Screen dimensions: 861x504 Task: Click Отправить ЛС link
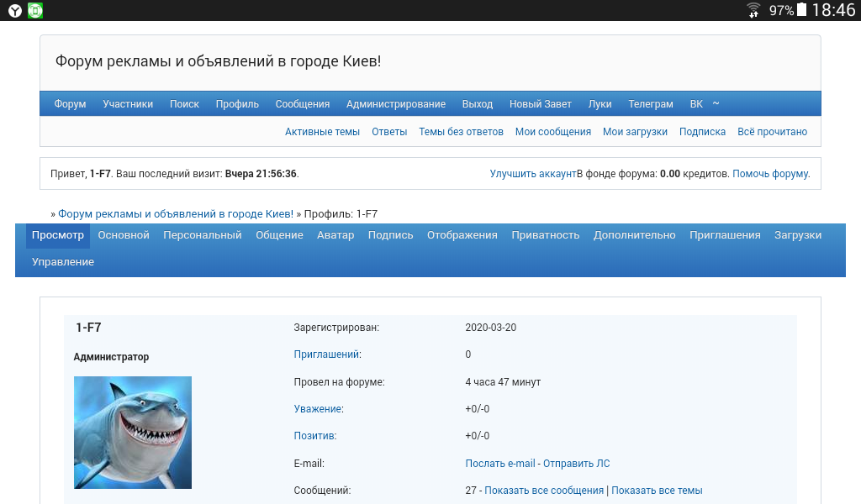(x=577, y=464)
